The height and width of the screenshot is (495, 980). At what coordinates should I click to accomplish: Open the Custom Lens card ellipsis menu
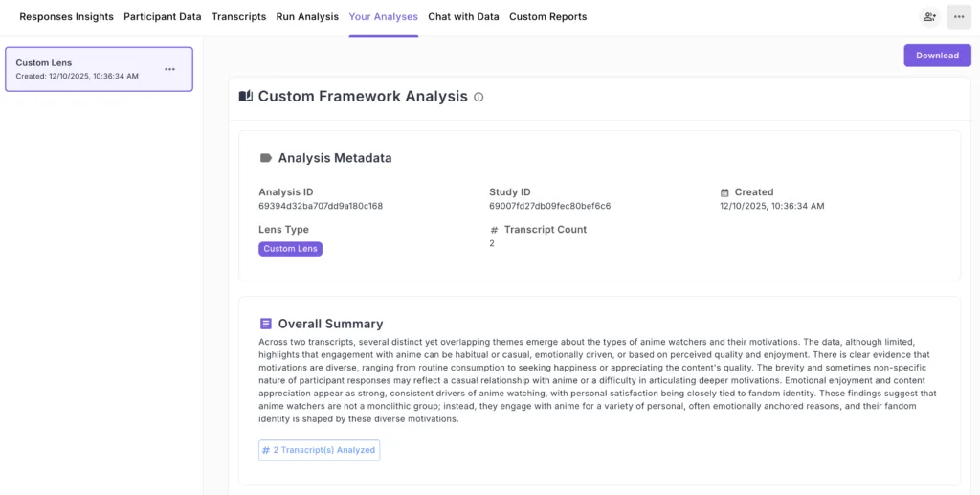tap(169, 69)
